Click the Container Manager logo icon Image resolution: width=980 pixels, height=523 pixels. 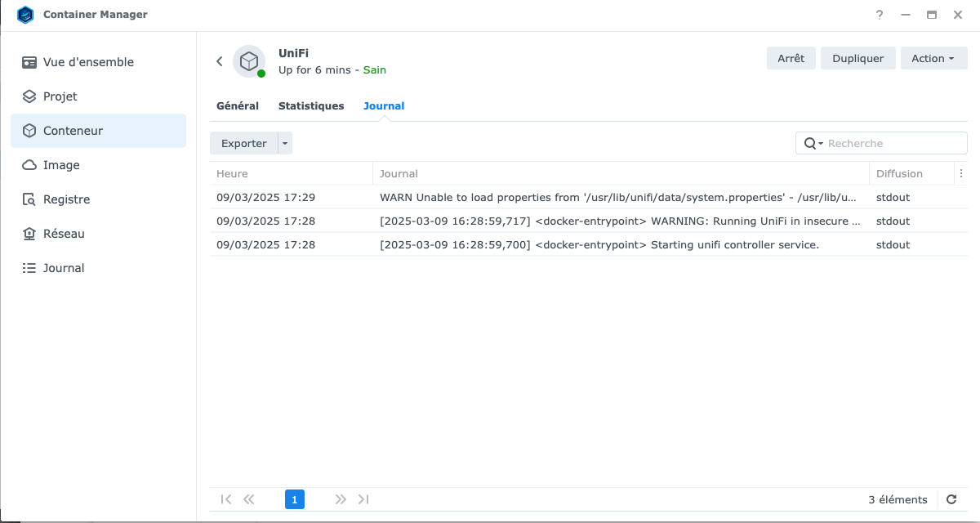[25, 15]
